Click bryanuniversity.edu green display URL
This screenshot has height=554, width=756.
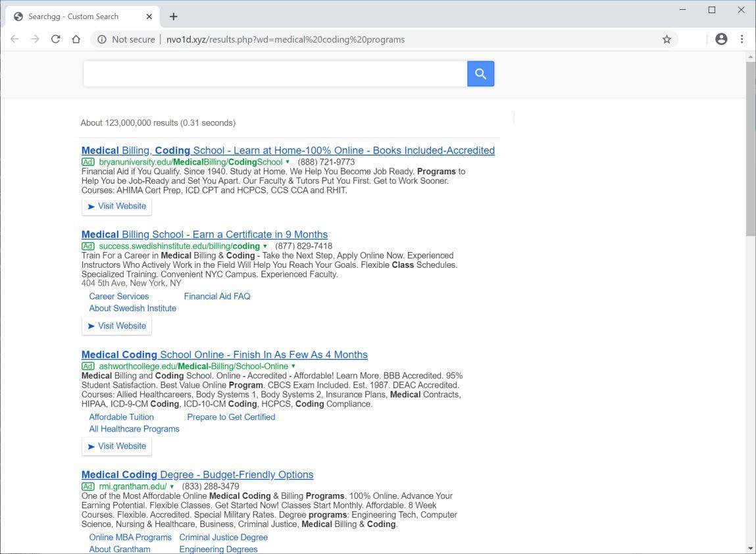tap(190, 162)
